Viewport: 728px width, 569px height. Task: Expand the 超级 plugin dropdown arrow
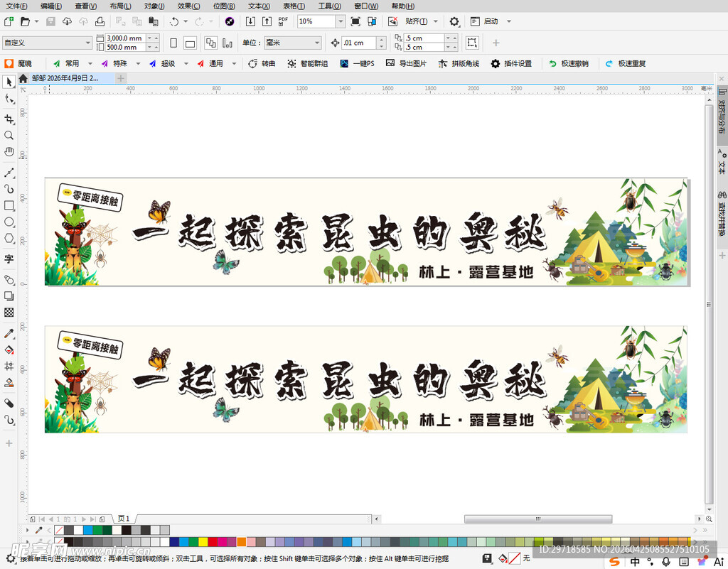click(x=186, y=63)
